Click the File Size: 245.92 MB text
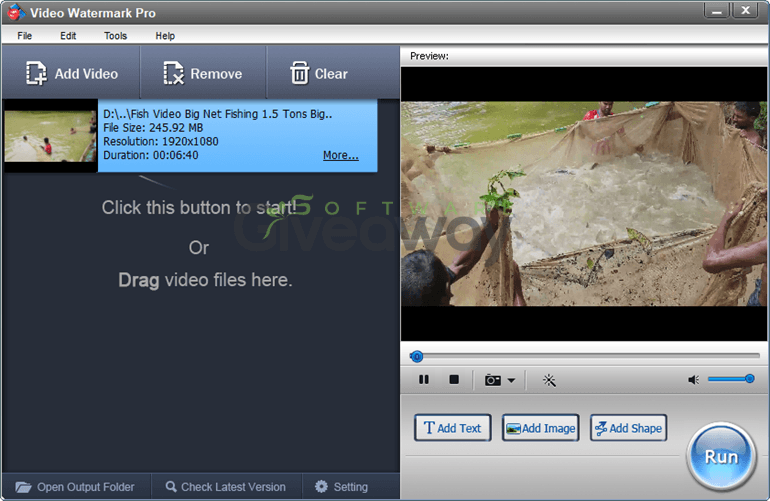This screenshot has height=501, width=770. (153, 128)
